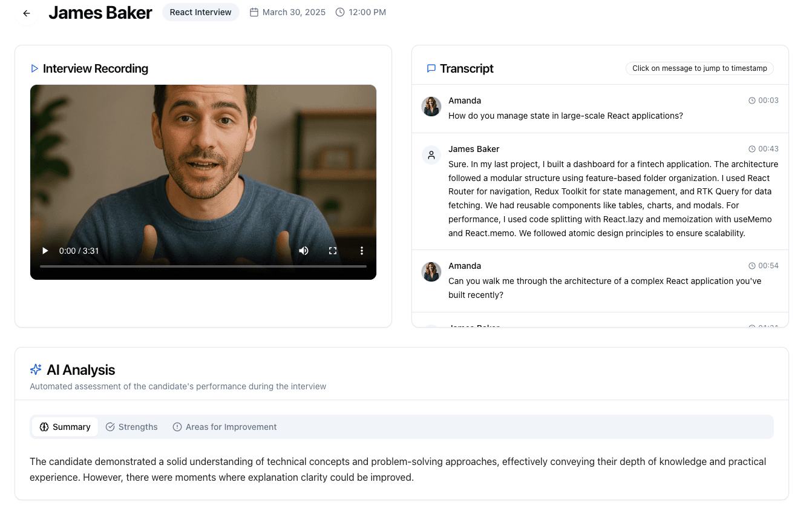Play the interview recording video

click(45, 251)
